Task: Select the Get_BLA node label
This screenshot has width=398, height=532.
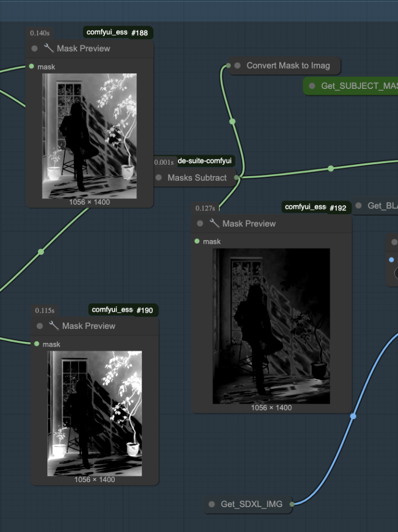Action: coord(382,206)
